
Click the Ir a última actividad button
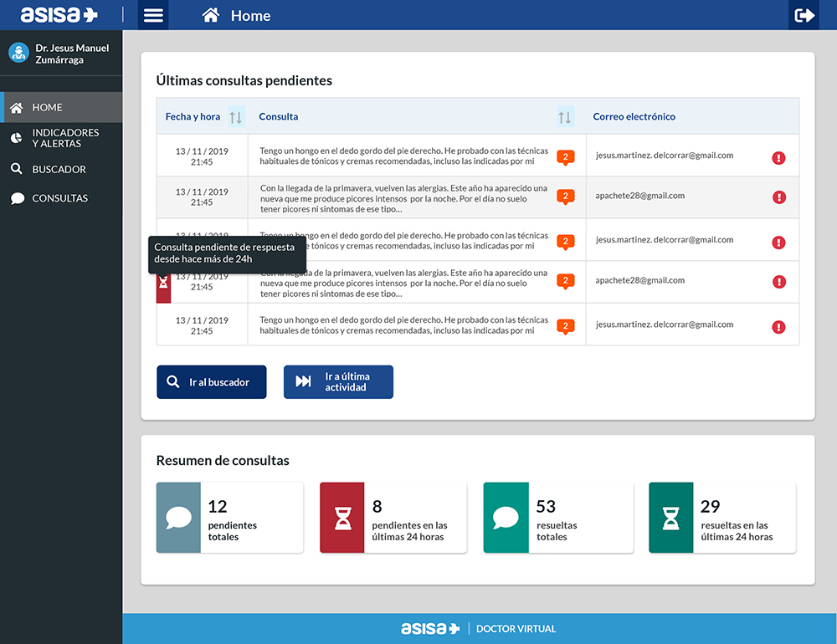338,382
